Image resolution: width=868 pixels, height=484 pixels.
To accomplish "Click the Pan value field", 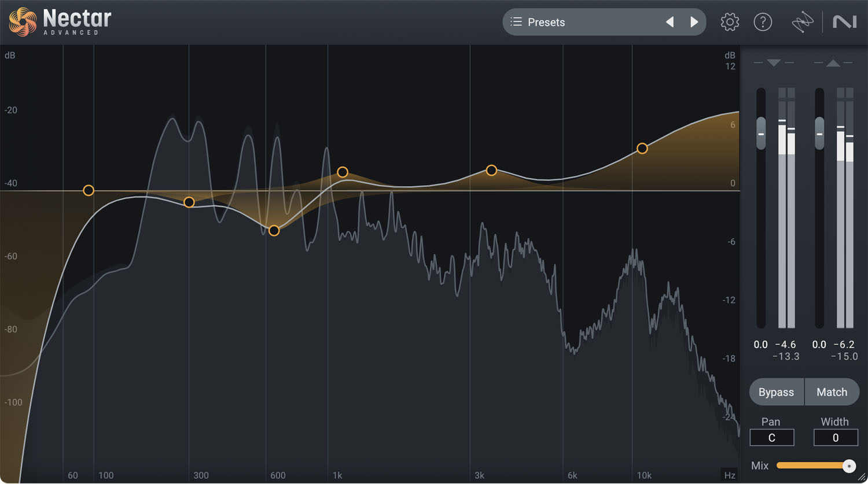I will click(x=771, y=438).
